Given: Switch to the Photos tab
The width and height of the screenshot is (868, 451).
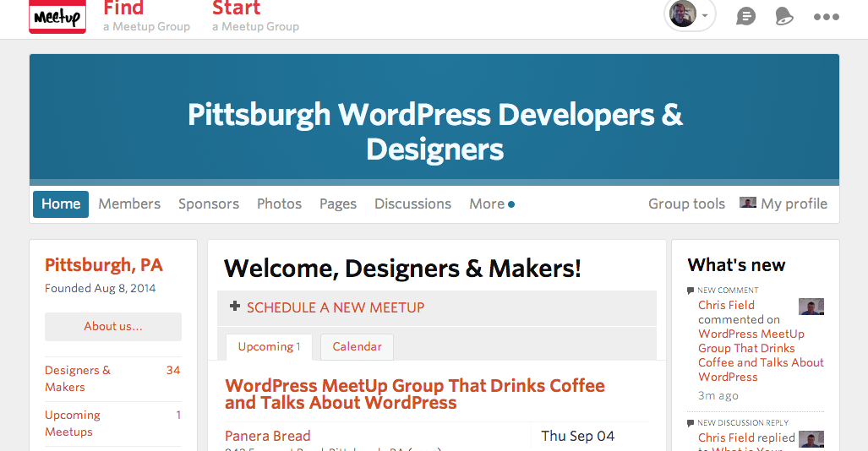Looking at the screenshot, I should coord(279,204).
